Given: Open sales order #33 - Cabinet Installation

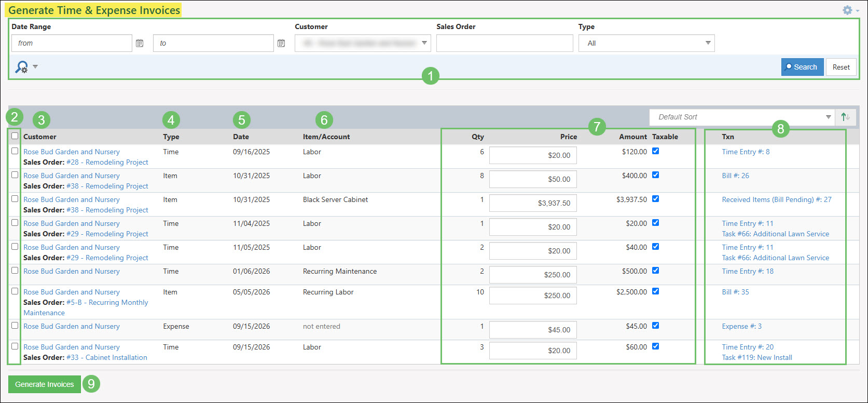Looking at the screenshot, I should [x=107, y=357].
